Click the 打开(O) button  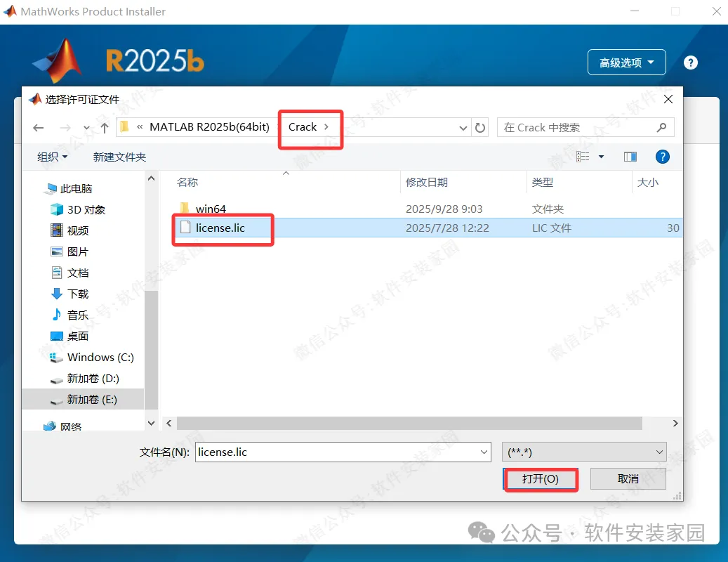(x=541, y=479)
